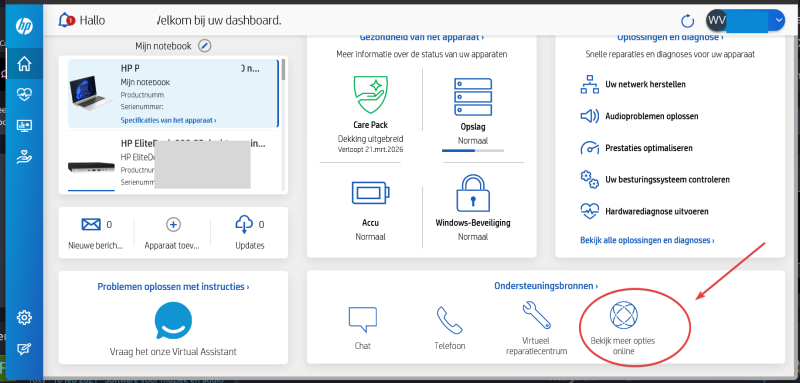The height and width of the screenshot is (383, 800).
Task: Open the settings gear in the sidebar
Action: (x=24, y=317)
